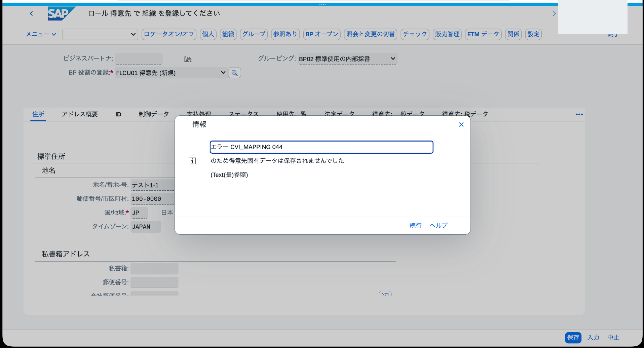644x348 pixels.
Task: Click the エラー CVI_MAPPING 044 message field
Action: pyautogui.click(x=321, y=147)
